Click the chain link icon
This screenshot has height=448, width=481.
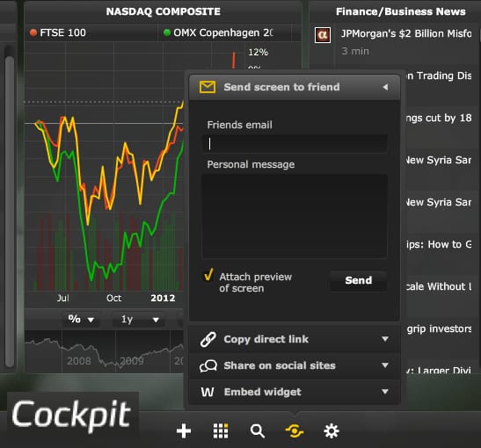coord(208,339)
